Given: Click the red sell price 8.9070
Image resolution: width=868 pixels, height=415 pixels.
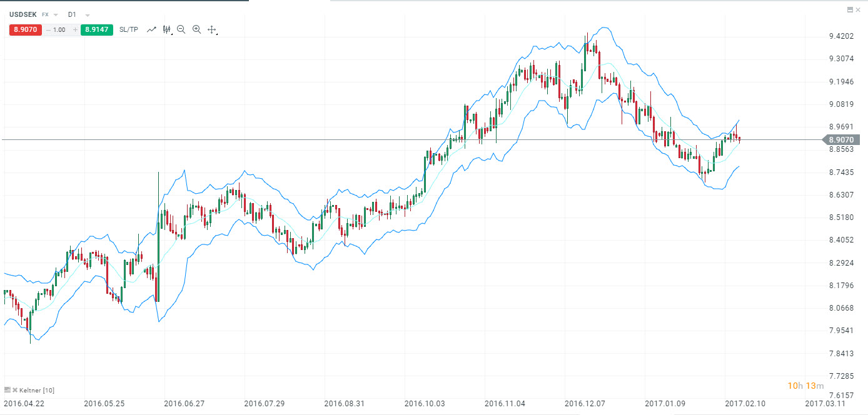Looking at the screenshot, I should point(25,29).
